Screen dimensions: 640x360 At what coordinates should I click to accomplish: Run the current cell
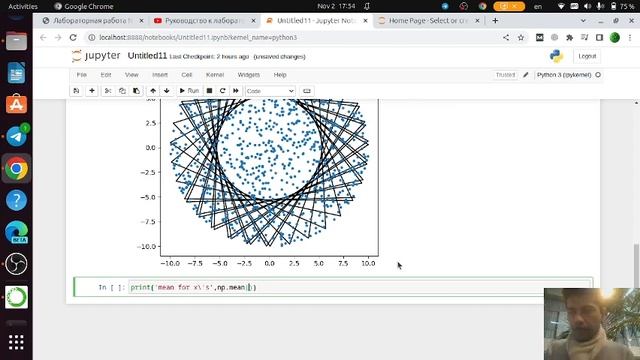pos(189,91)
